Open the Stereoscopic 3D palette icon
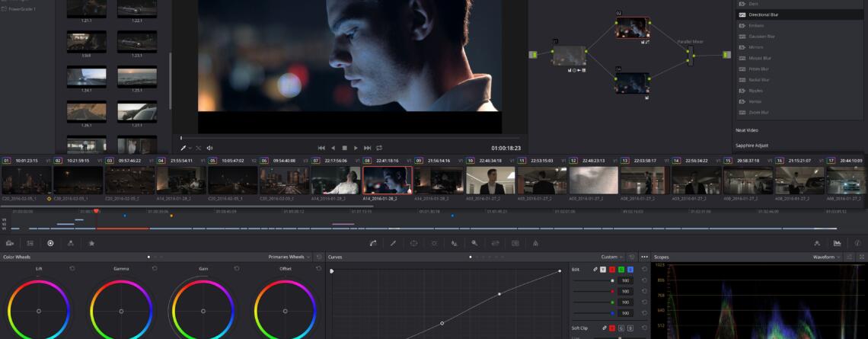The width and height of the screenshot is (868, 339). click(x=515, y=242)
